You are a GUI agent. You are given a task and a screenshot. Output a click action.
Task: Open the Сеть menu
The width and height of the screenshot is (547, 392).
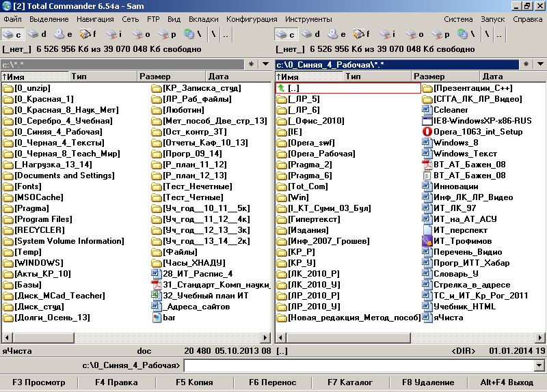130,19
